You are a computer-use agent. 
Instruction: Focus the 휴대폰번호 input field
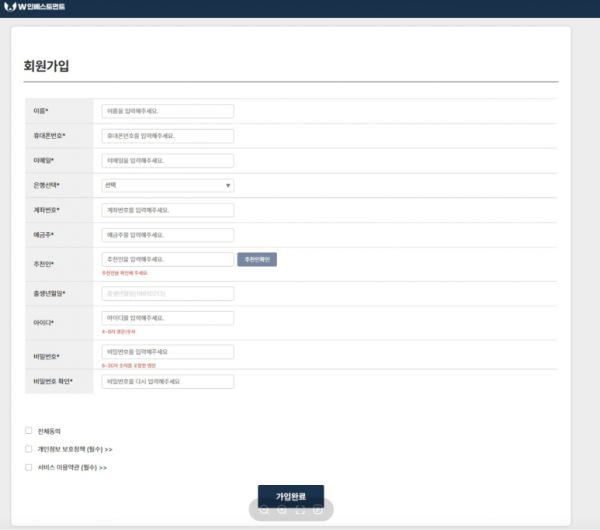coord(168,136)
